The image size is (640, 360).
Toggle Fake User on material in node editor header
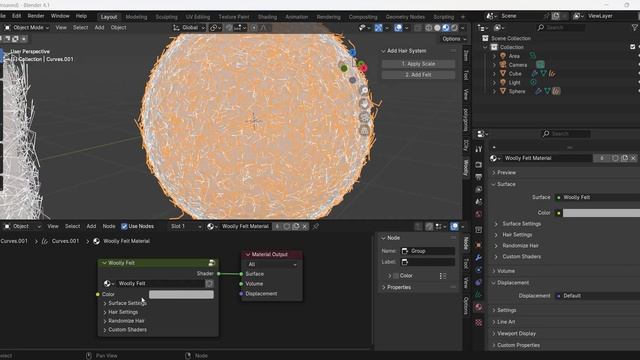tap(287, 226)
